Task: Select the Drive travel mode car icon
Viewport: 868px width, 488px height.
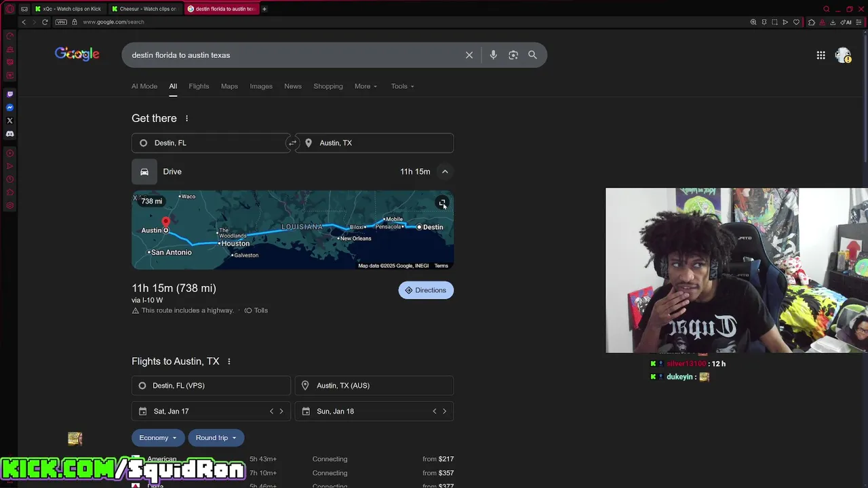Action: (x=144, y=171)
